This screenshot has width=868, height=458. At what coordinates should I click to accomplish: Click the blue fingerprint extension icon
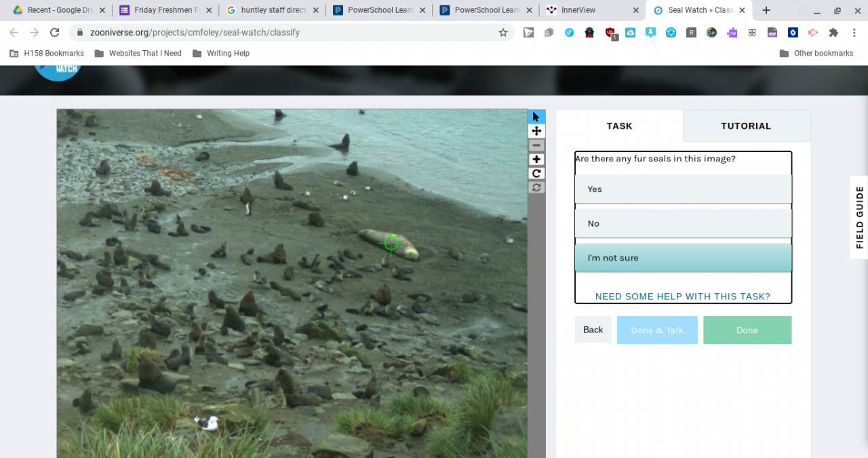[x=569, y=33]
